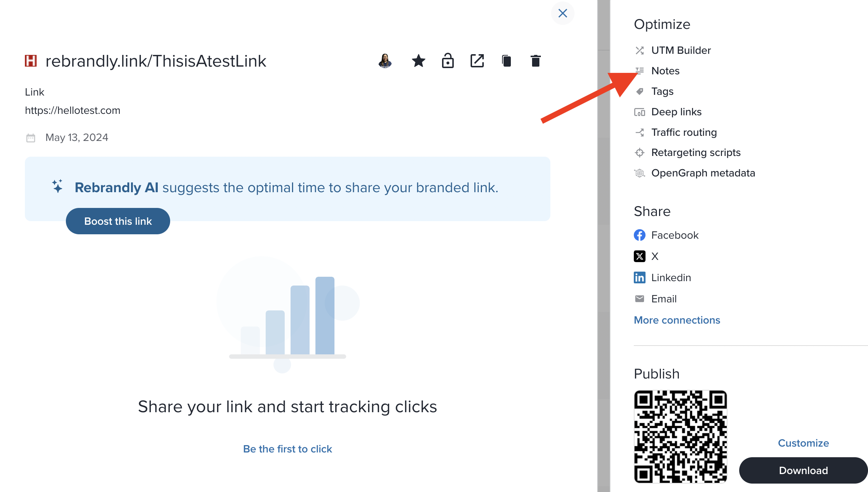
Task: Share link to Linkedin
Action: [671, 277]
